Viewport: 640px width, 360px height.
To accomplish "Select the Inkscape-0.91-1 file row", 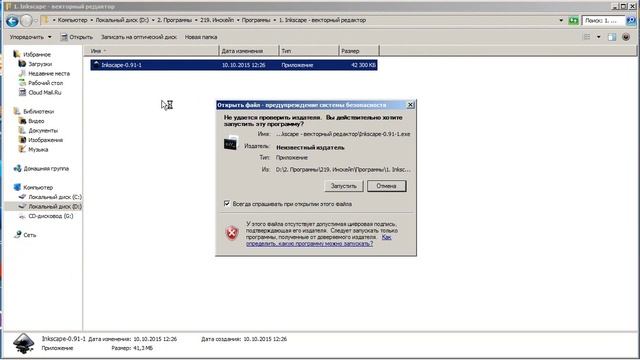I will [x=234, y=65].
